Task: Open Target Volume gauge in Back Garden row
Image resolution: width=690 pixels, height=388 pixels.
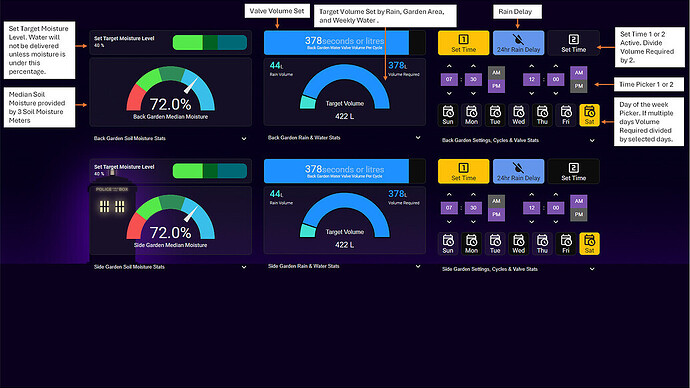Action: pyautogui.click(x=345, y=92)
